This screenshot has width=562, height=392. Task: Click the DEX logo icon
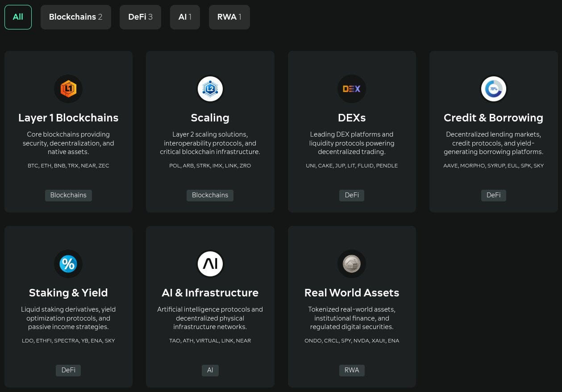[352, 89]
